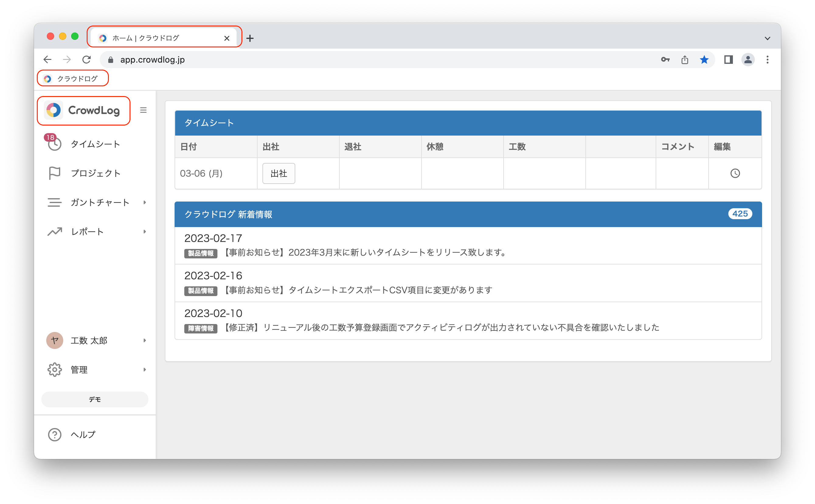Open the timesheet clock icon in sidebar

coord(54,144)
